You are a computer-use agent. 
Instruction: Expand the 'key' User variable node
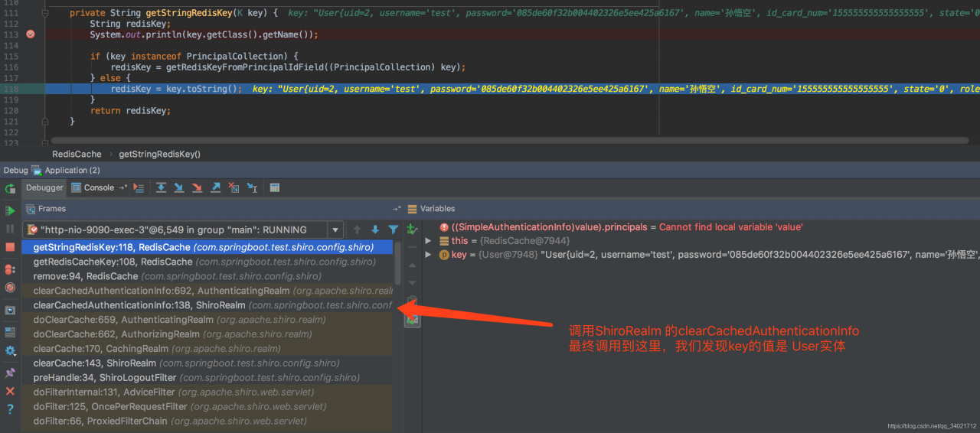(x=429, y=255)
